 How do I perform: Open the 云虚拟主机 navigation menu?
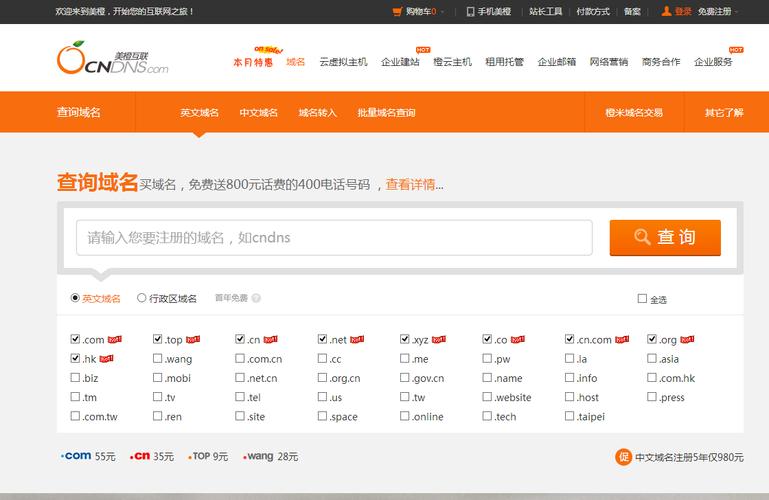pos(343,62)
